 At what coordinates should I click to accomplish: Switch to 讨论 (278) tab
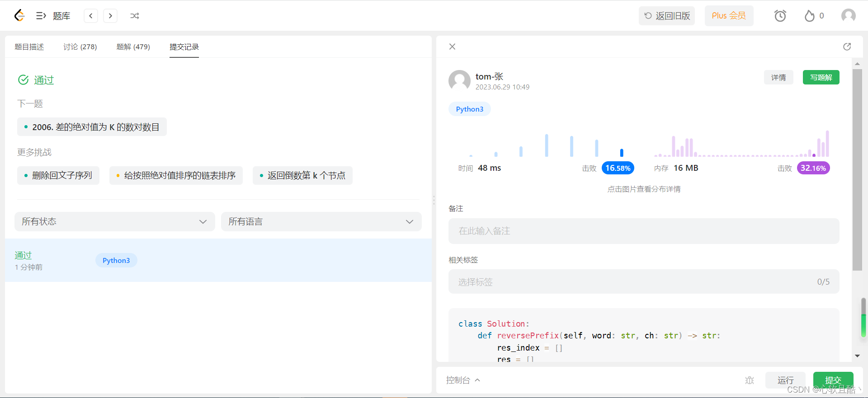(x=80, y=47)
